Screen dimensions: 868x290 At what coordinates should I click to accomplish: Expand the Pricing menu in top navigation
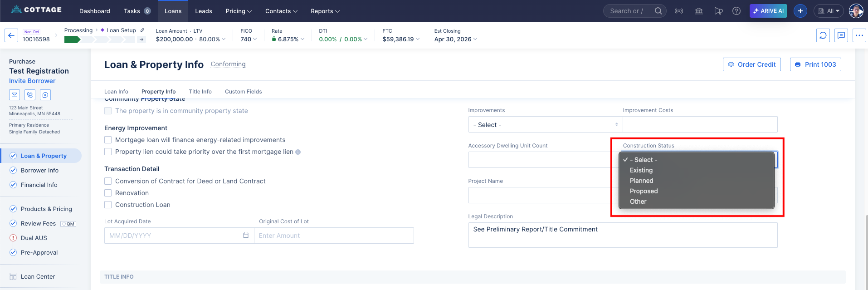click(x=239, y=11)
